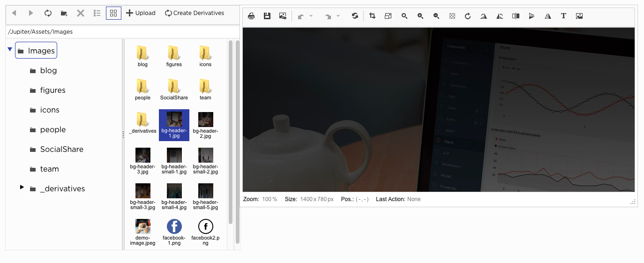Select the SocialShare folder thumbnail

click(x=174, y=90)
